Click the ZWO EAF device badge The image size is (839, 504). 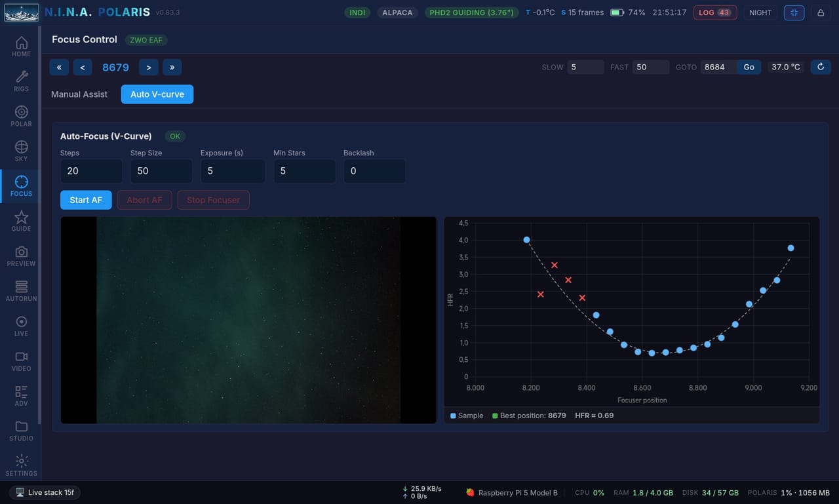146,40
